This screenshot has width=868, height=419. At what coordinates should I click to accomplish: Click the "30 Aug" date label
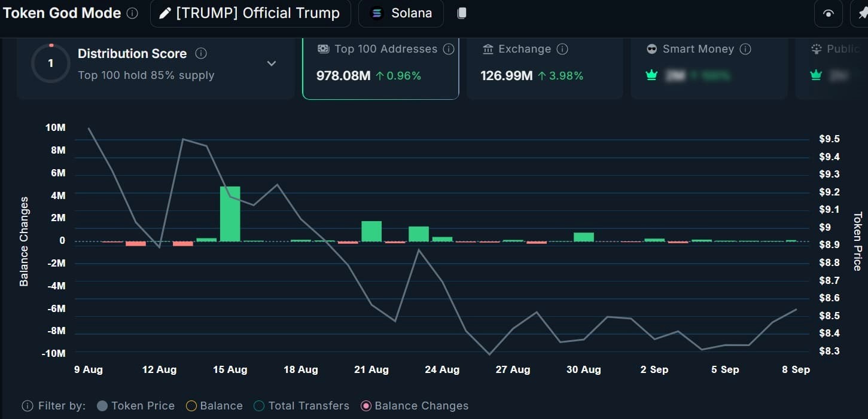pos(584,369)
